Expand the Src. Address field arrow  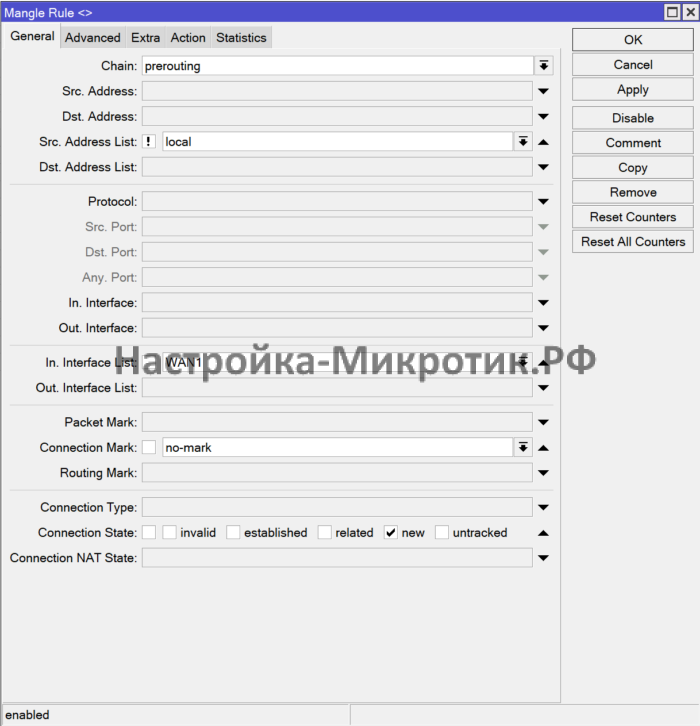pos(544,92)
